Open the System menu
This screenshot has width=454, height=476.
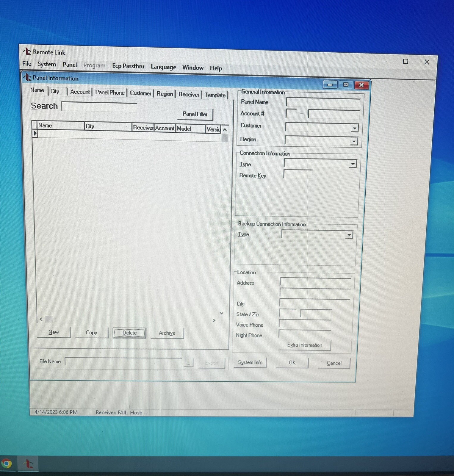(x=47, y=64)
